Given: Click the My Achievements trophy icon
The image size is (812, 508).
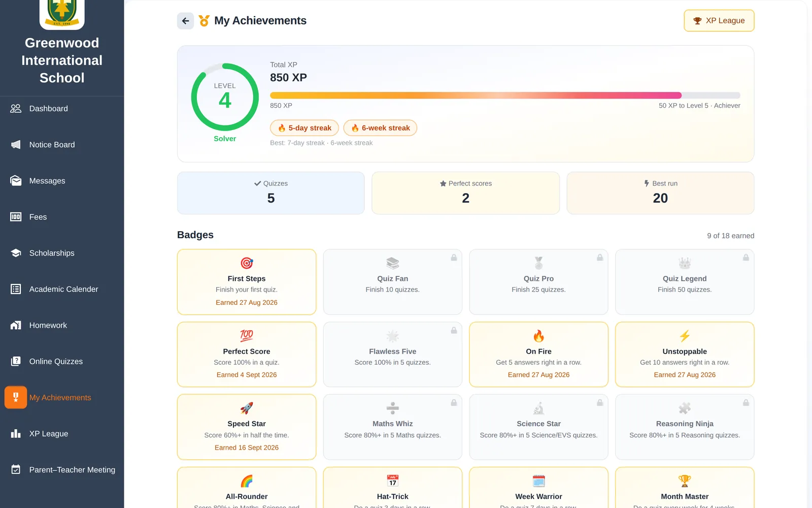Looking at the screenshot, I should pyautogui.click(x=16, y=397).
